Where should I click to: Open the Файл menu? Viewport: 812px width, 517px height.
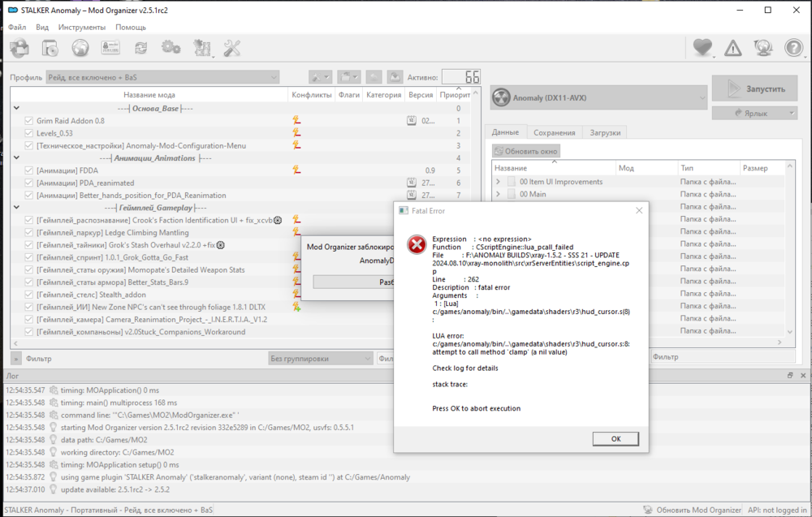17,27
